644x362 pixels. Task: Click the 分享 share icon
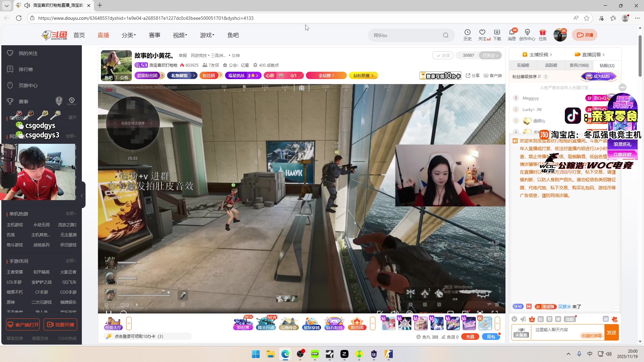pos(472,76)
